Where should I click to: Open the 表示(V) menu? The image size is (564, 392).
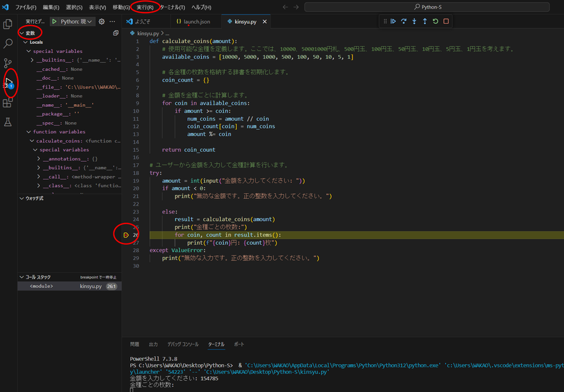point(98,7)
